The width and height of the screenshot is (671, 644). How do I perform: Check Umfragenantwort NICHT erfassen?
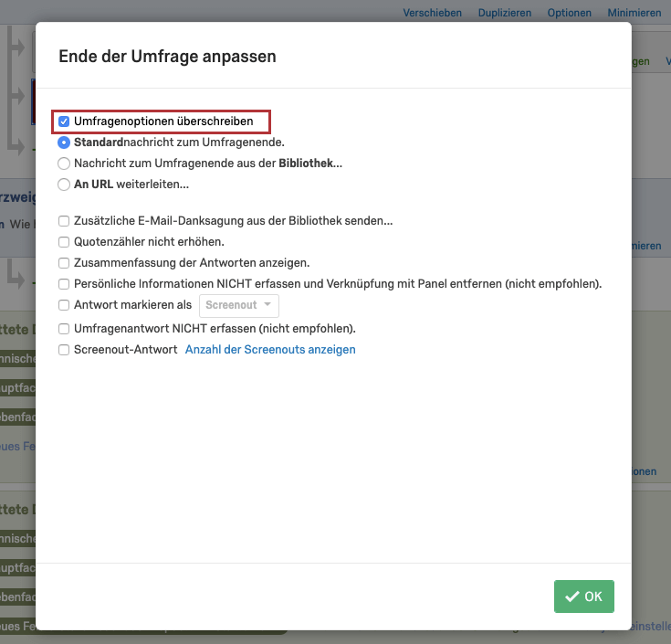pyautogui.click(x=64, y=329)
